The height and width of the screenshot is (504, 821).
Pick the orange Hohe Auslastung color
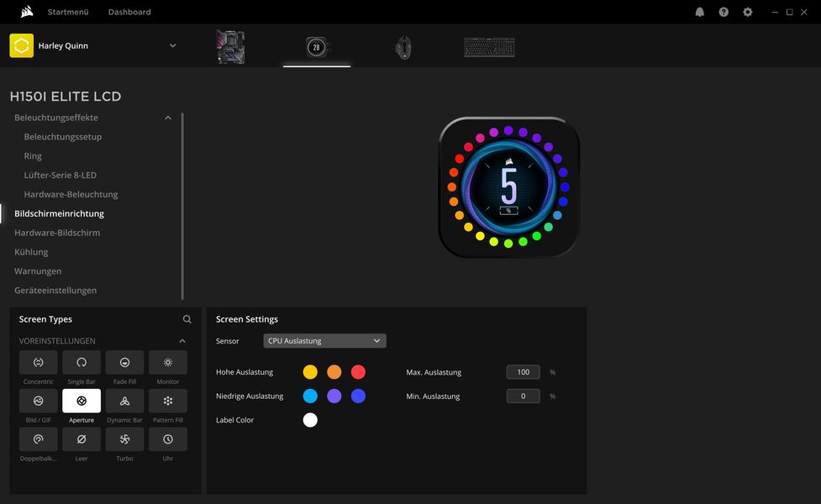[x=334, y=372]
